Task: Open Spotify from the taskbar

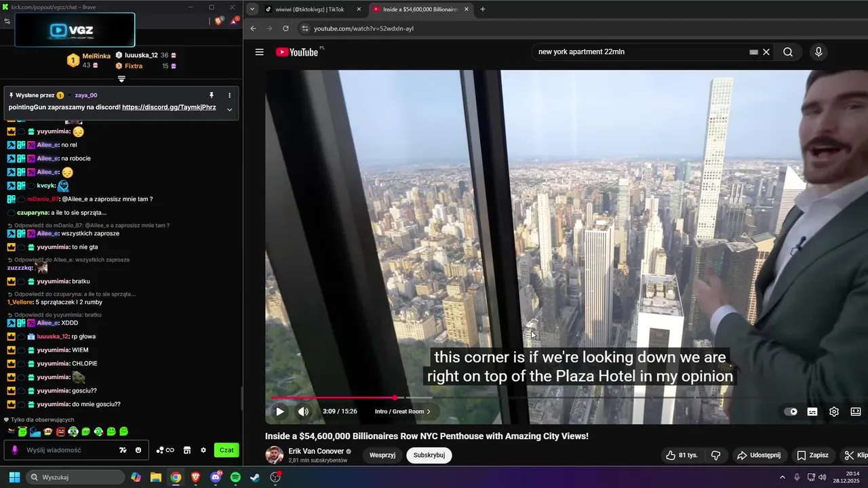Action: (x=235, y=477)
